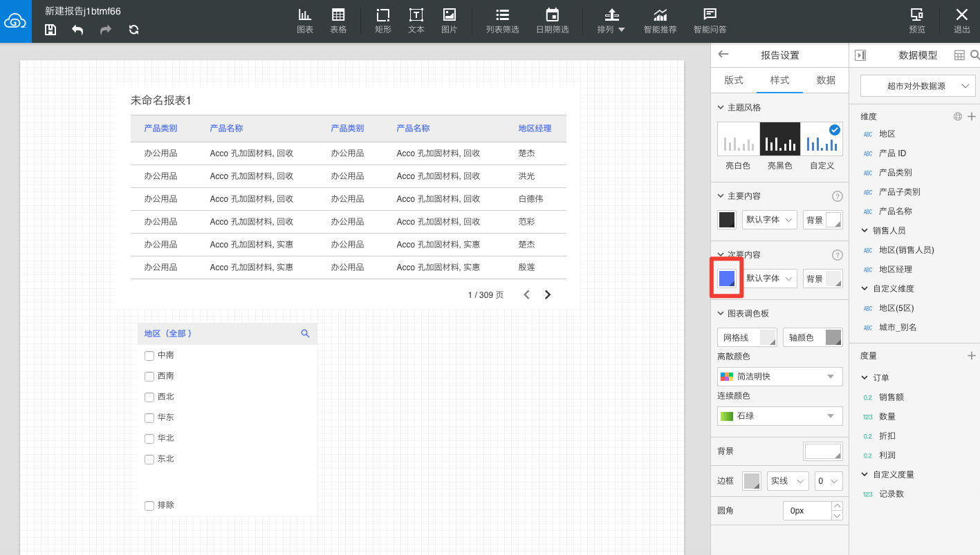Open 智能推荐 smart recommendation
Screen dimensions: 980x555
660,21
